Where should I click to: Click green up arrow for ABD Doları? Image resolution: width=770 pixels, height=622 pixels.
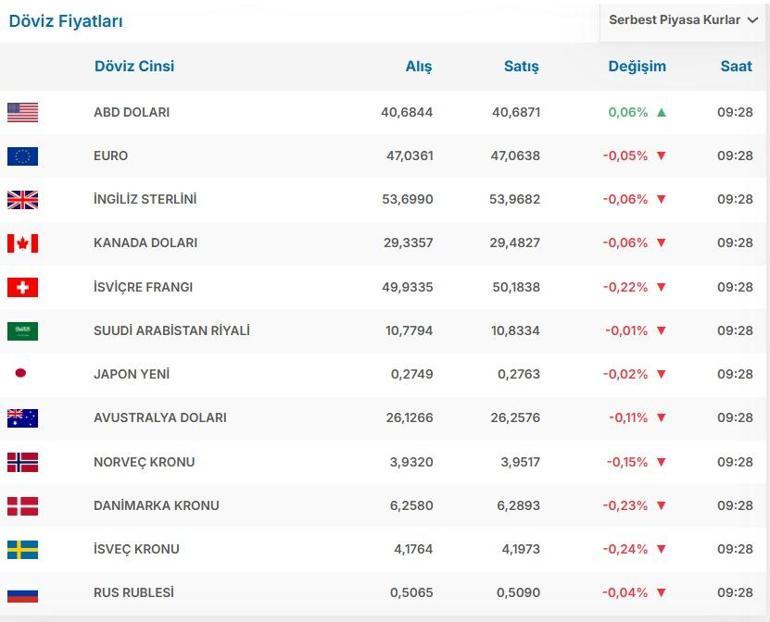click(661, 112)
